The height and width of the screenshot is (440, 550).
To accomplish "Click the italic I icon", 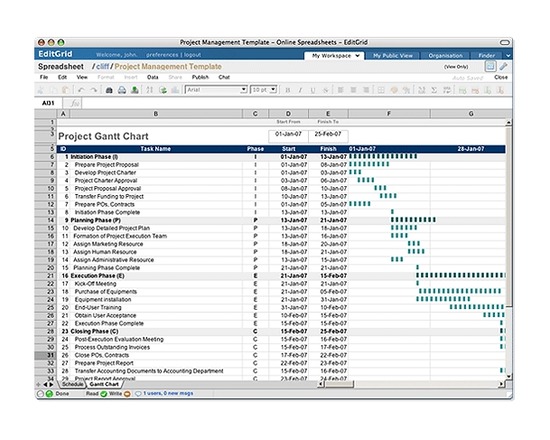I will 300,90.
